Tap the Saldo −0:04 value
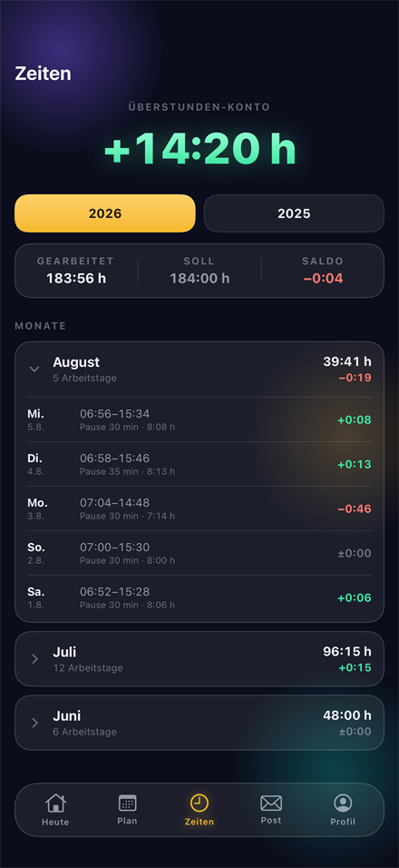This screenshot has height=868, width=399. click(x=324, y=279)
